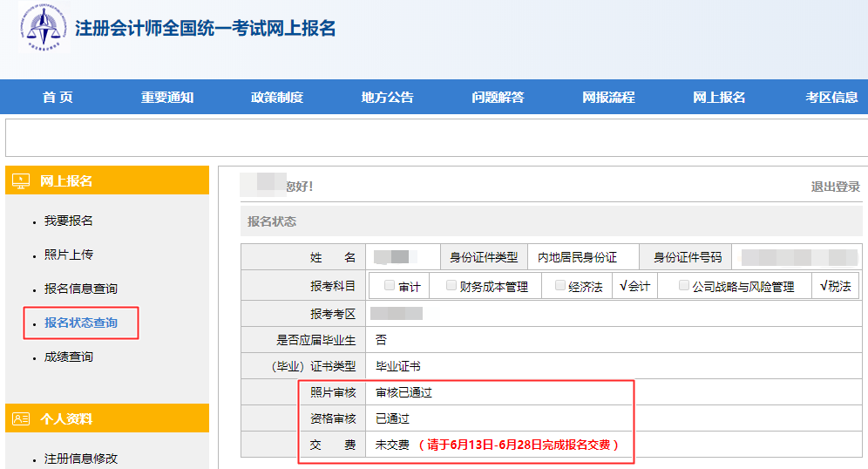
Task: Open the 网报流程 navigation item
Action: pyautogui.click(x=608, y=98)
